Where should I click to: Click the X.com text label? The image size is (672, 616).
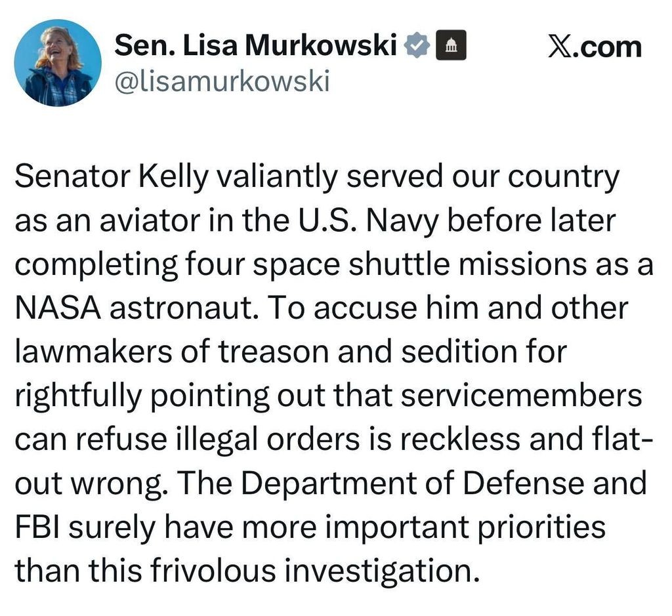(x=595, y=47)
